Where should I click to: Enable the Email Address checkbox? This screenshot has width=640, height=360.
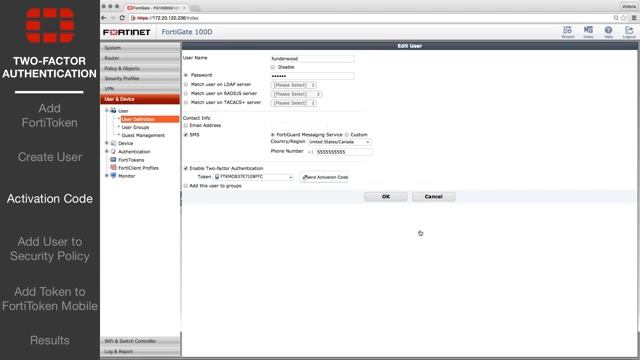pyautogui.click(x=186, y=125)
